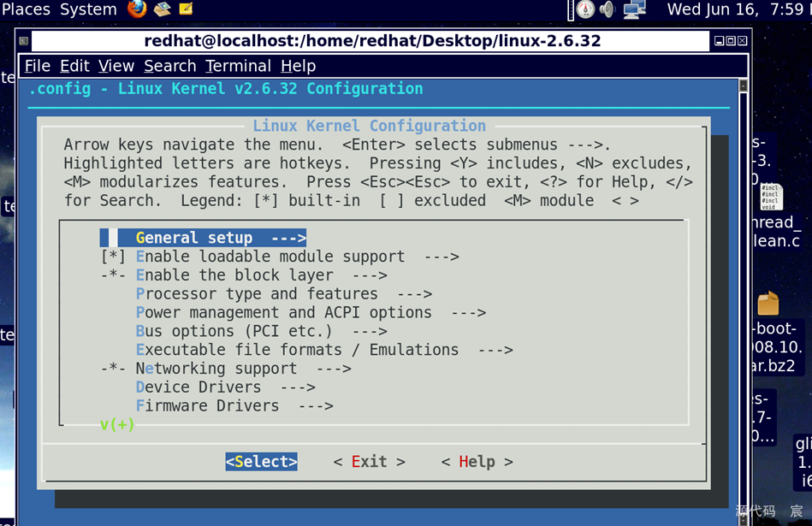Screen dimensions: 812x526
Task: Open the volume control speaker icon
Action: coord(607,9)
